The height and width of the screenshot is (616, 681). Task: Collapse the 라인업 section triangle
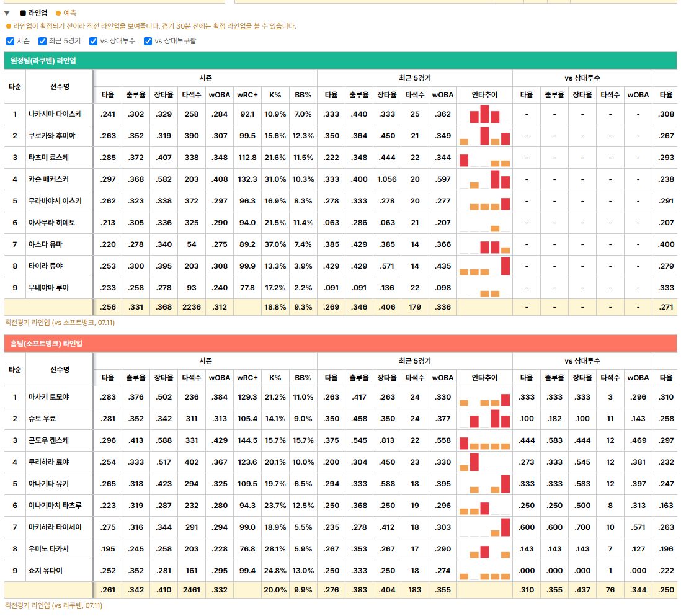(x=7, y=13)
